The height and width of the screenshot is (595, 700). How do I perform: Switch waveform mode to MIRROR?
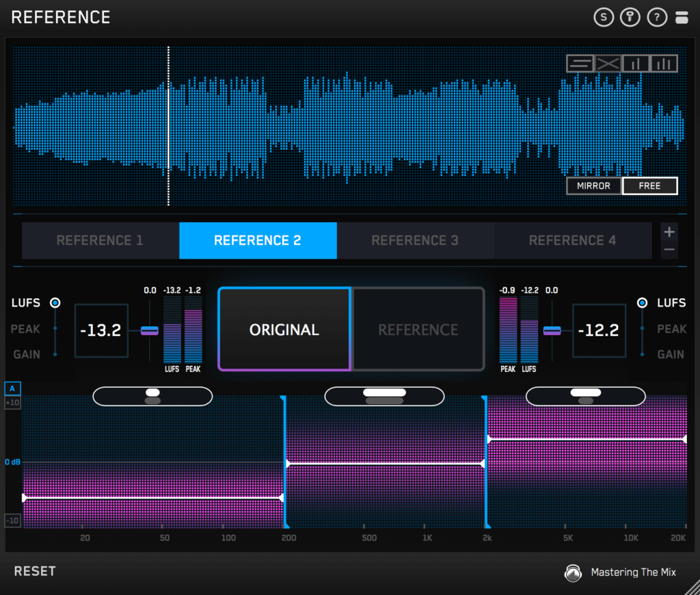click(x=593, y=185)
